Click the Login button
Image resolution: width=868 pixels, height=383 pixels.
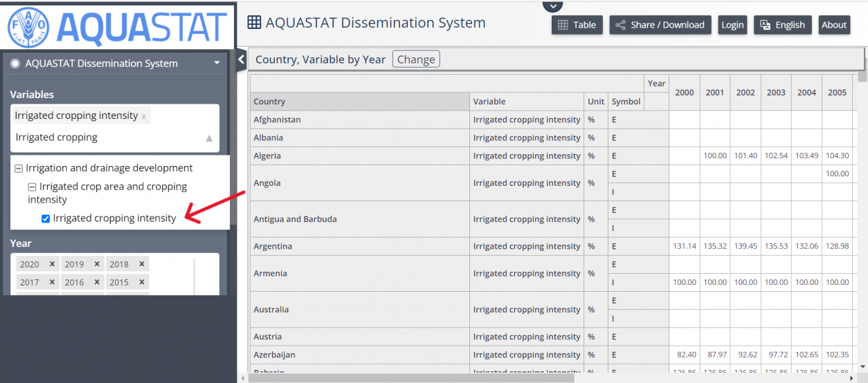click(x=732, y=25)
